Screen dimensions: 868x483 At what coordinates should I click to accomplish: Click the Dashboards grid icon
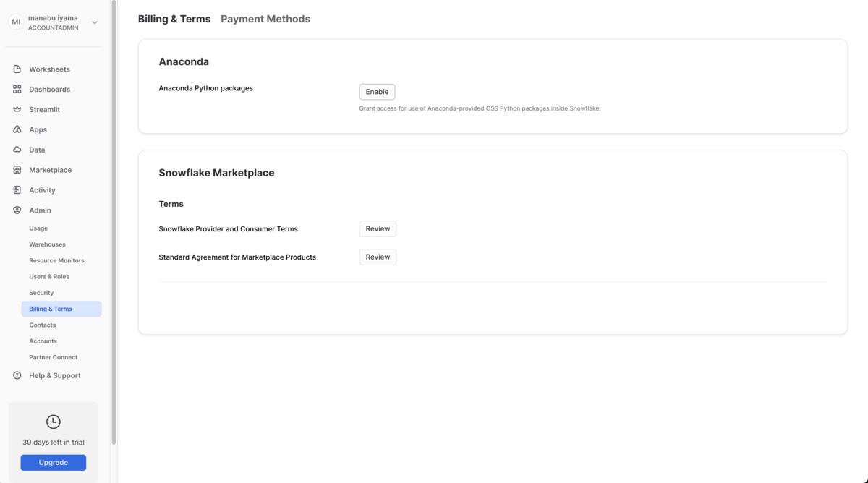[17, 90]
